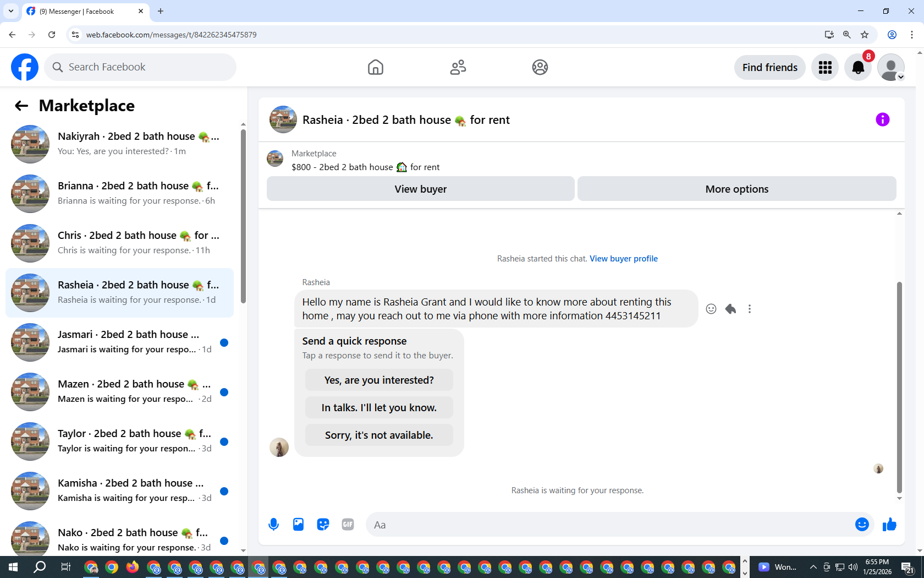
Task: Open the Windows Start menu
Action: pos(13,567)
